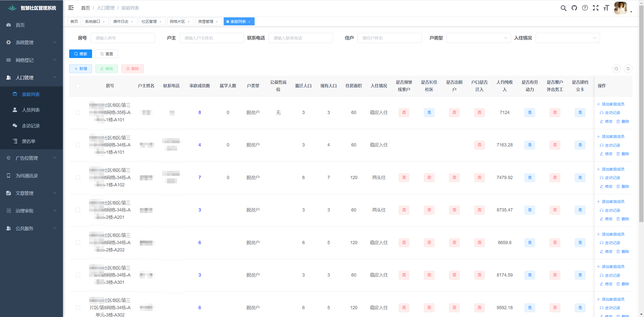Image resolution: width=644 pixels, height=317 pixels.
Task: Expand 治理审批 sidebar menu
Action: click(x=31, y=211)
